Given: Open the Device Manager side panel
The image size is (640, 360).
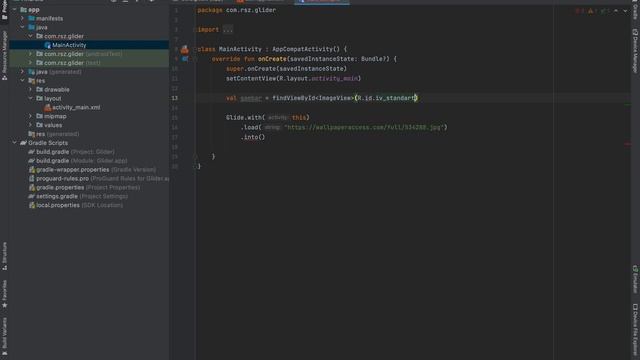Looking at the screenshot, I should click(x=635, y=51).
